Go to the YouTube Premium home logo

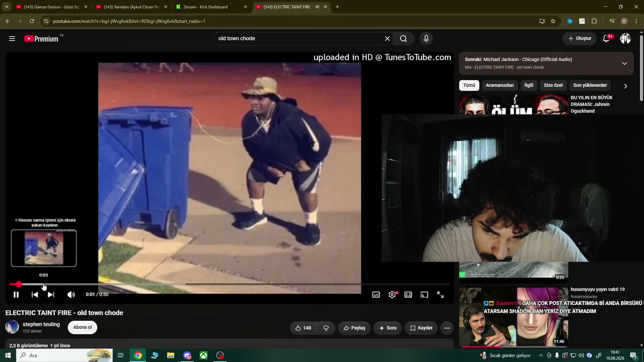[41, 39]
